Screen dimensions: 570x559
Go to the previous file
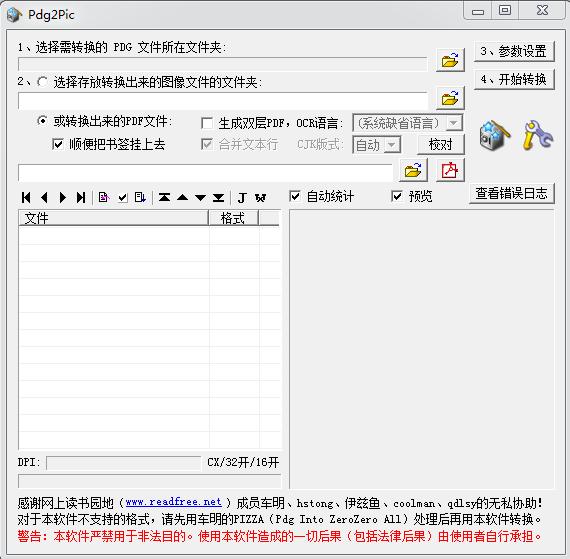(44, 198)
